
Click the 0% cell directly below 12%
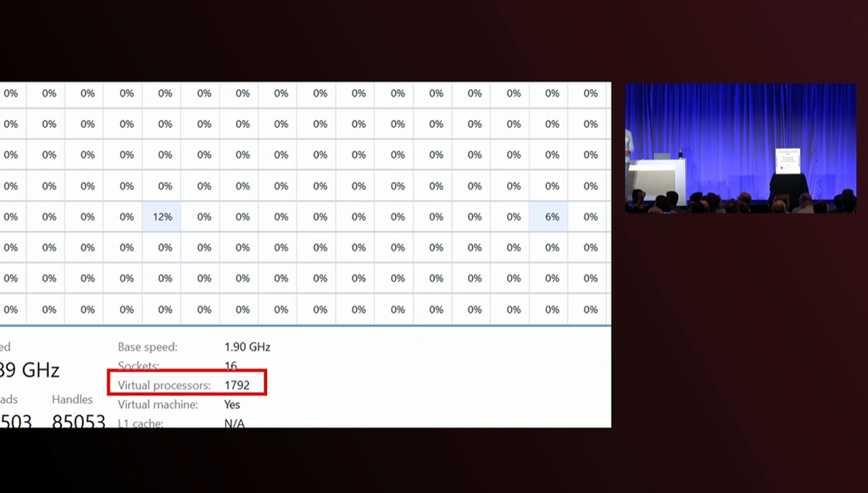(x=162, y=247)
